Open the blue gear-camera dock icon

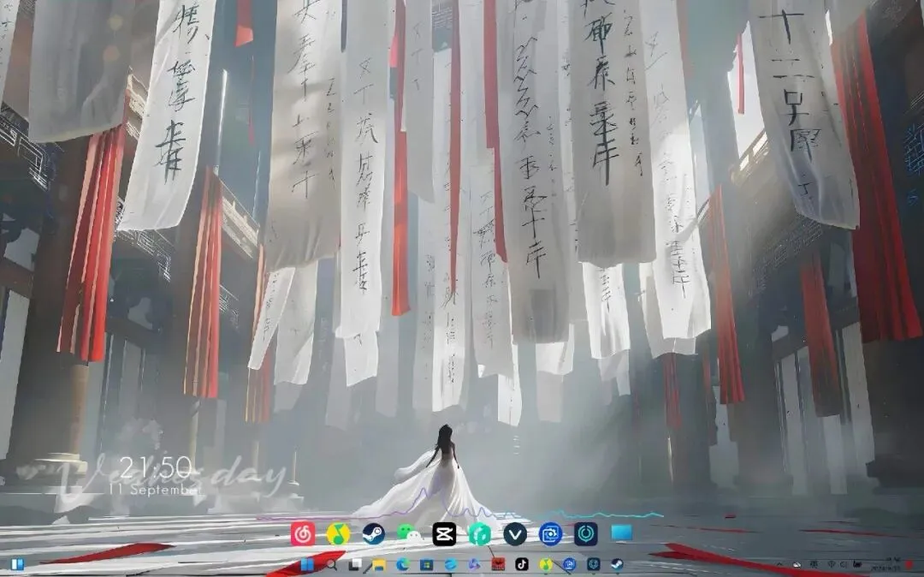[x=550, y=534]
